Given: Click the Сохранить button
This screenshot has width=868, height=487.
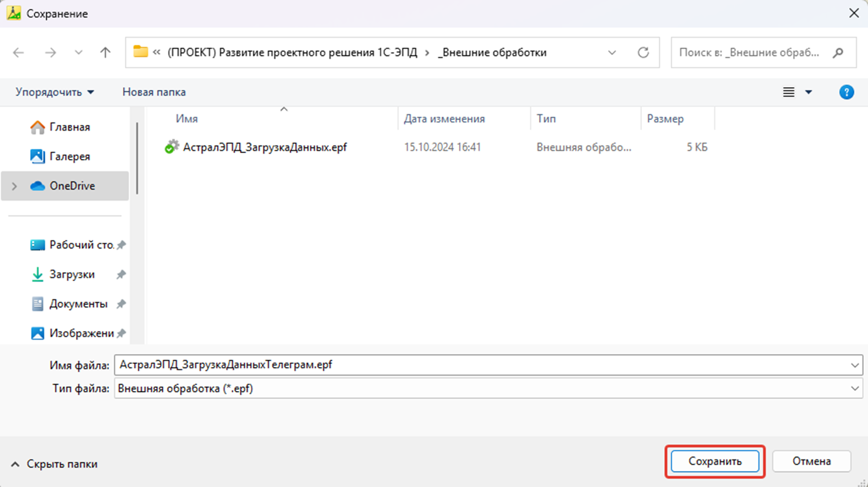Looking at the screenshot, I should 715,461.
